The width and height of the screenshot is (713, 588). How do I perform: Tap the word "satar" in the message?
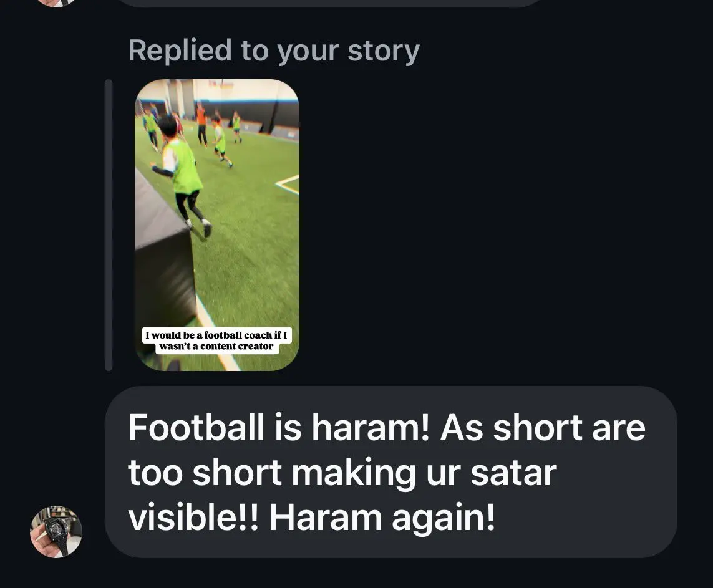point(513,473)
